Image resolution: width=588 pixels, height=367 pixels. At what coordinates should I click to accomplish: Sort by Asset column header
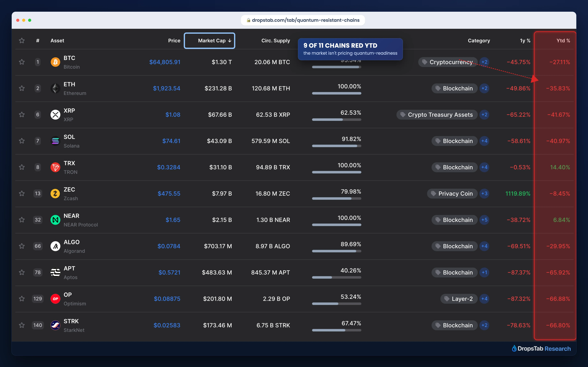click(x=57, y=41)
